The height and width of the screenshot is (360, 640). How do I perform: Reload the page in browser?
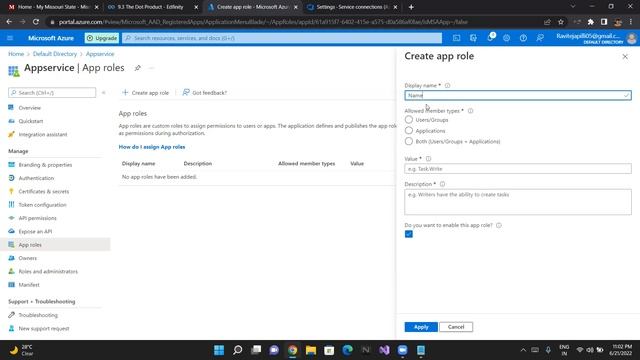click(x=36, y=22)
